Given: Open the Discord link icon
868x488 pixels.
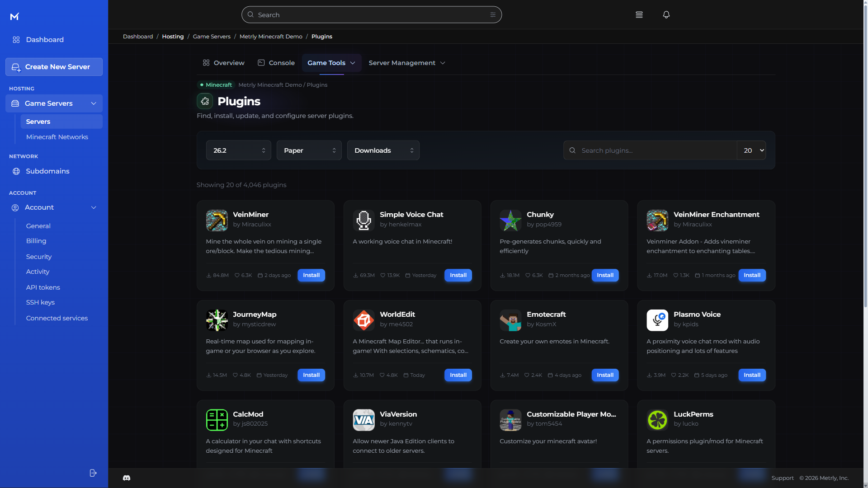Looking at the screenshot, I should (x=127, y=478).
